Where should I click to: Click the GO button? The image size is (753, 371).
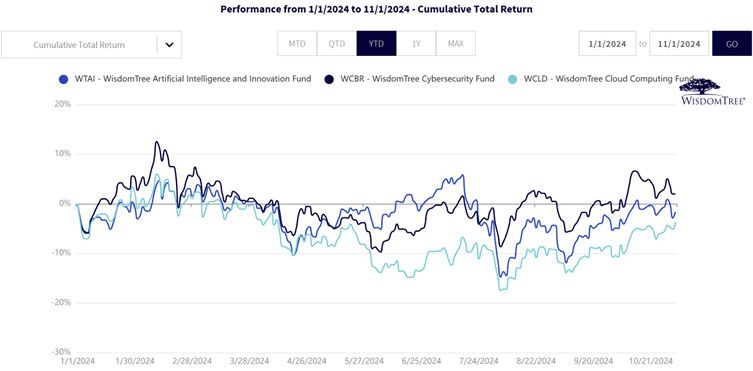(732, 44)
